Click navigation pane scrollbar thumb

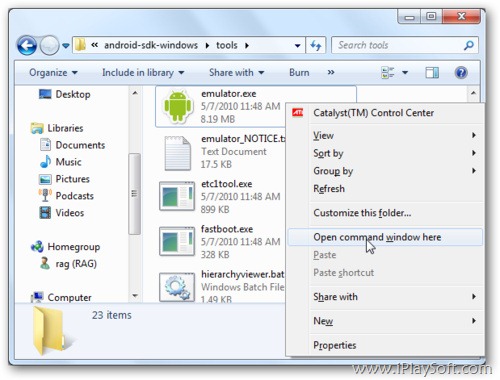[135, 194]
